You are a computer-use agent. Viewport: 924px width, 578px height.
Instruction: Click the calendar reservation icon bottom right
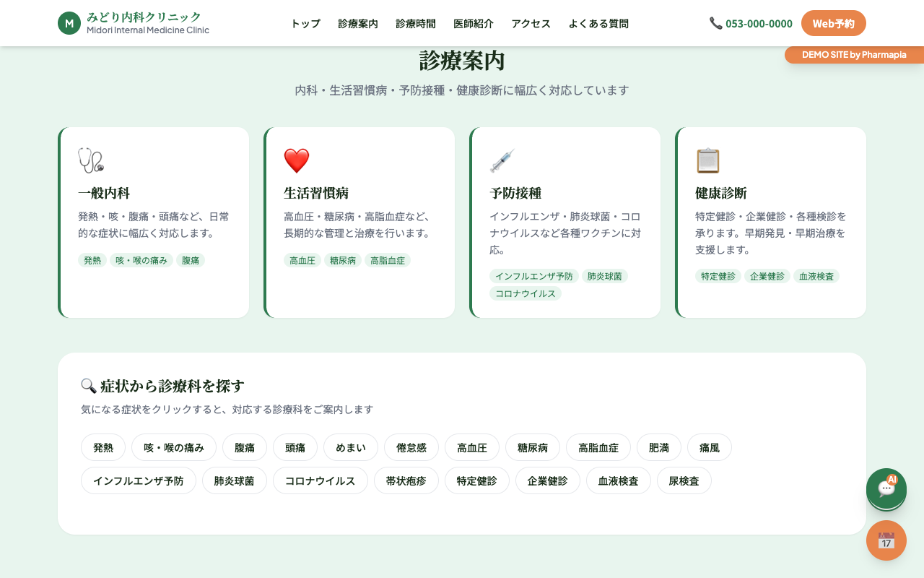click(x=886, y=540)
